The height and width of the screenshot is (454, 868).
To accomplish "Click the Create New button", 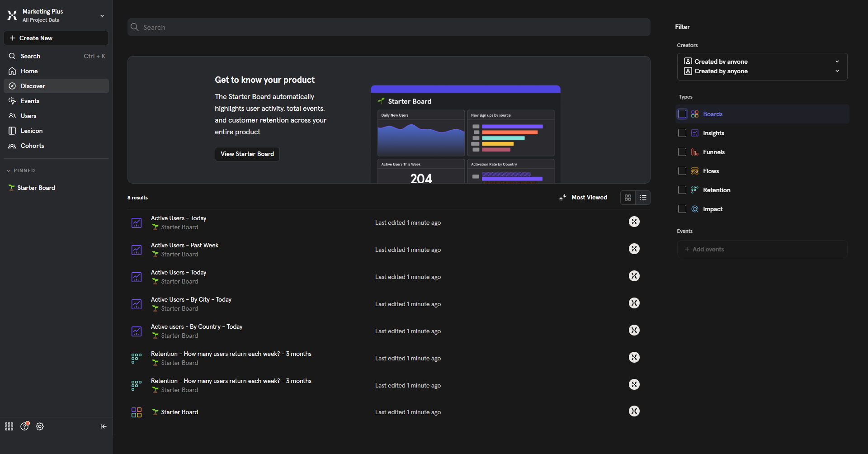I will pos(56,38).
